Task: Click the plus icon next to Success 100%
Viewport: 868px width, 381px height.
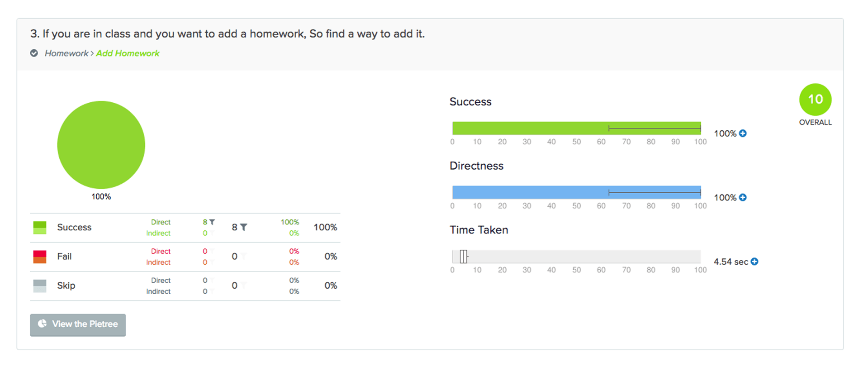Action: [743, 133]
